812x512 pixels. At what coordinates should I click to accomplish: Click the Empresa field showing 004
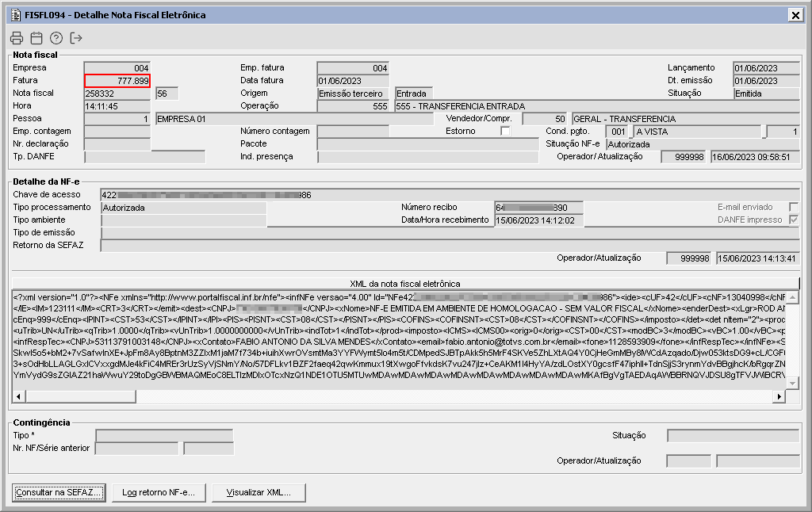coord(117,68)
